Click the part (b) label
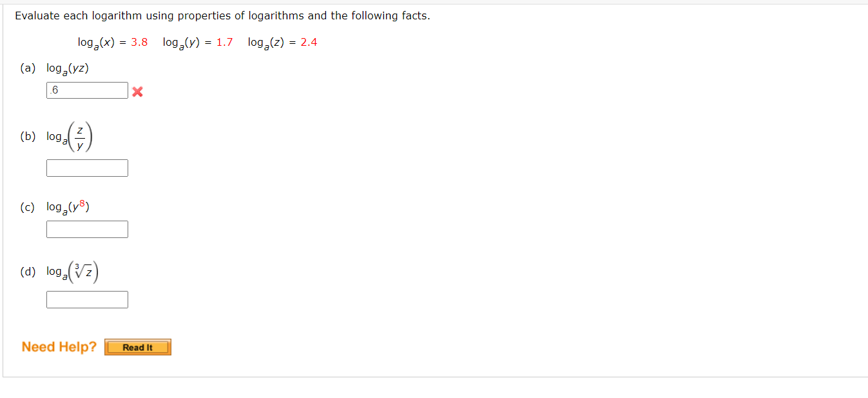The height and width of the screenshot is (398, 868). coord(27,135)
